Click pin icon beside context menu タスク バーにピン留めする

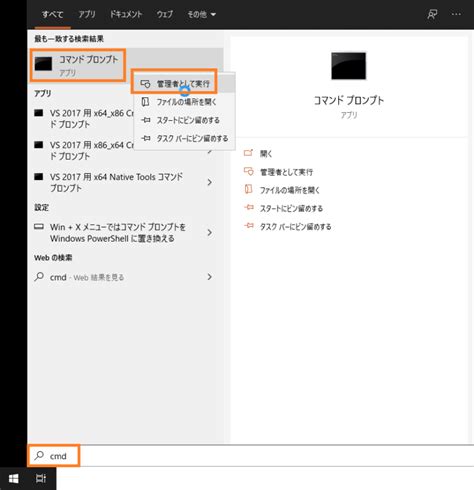point(146,138)
